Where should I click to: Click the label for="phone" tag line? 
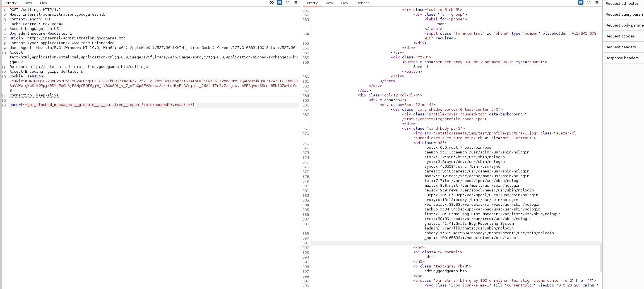445,19
